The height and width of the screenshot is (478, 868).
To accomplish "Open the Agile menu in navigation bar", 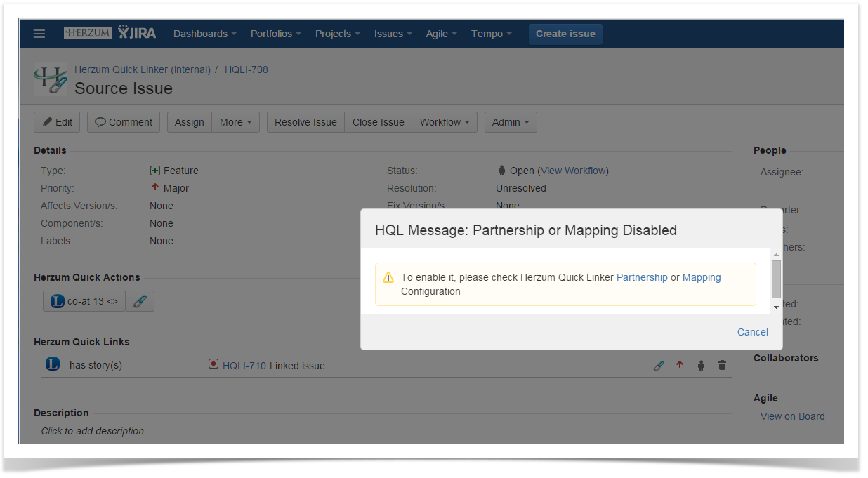I will coord(441,34).
